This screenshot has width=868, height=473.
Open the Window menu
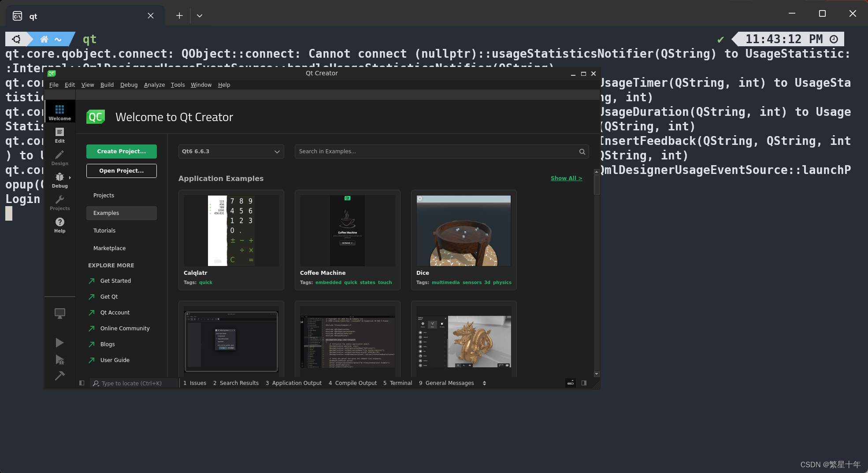pos(201,85)
